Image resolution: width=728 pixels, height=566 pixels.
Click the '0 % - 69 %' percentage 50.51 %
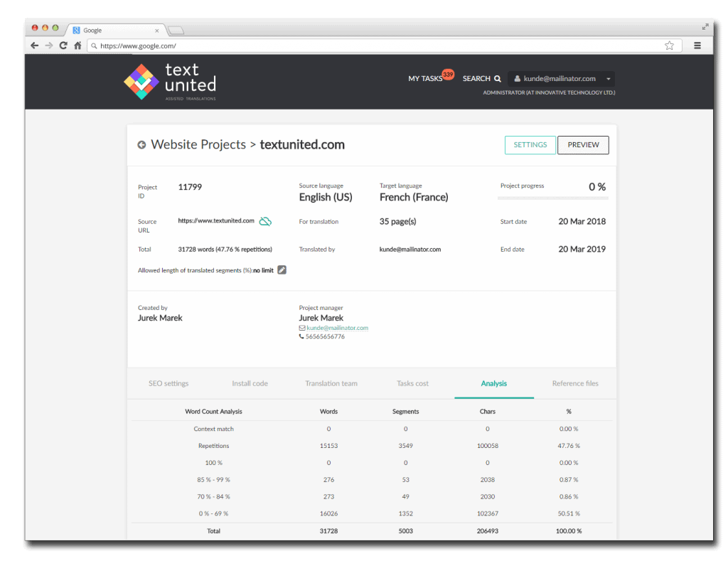pos(569,513)
